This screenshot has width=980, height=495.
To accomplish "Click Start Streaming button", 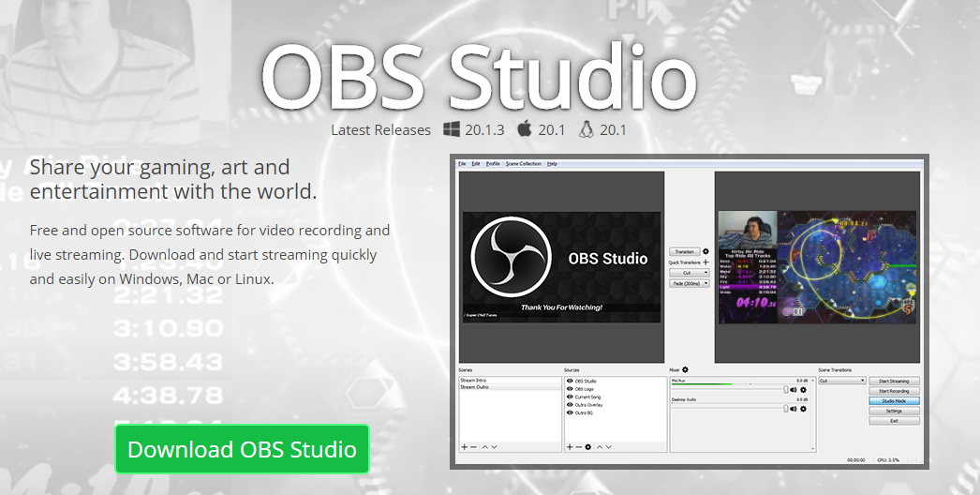I will (x=894, y=381).
